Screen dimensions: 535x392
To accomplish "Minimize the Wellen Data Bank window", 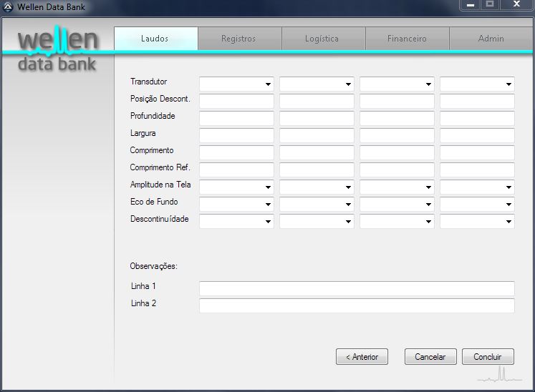I will (x=471, y=5).
